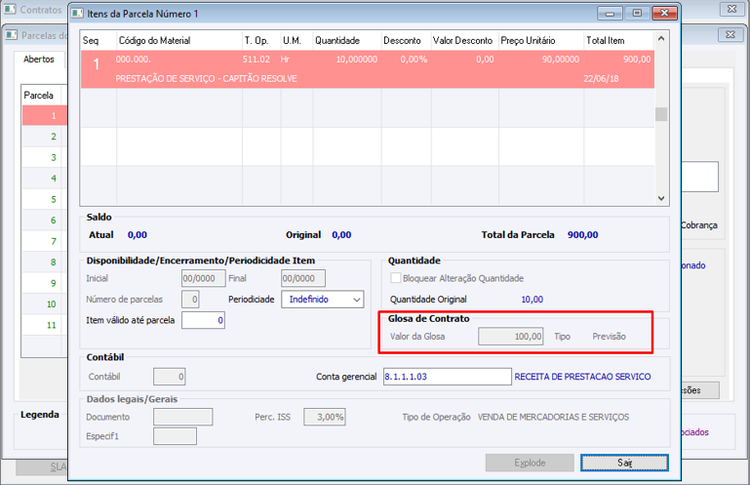Click the items grid scrollbar thumb

tap(661, 114)
